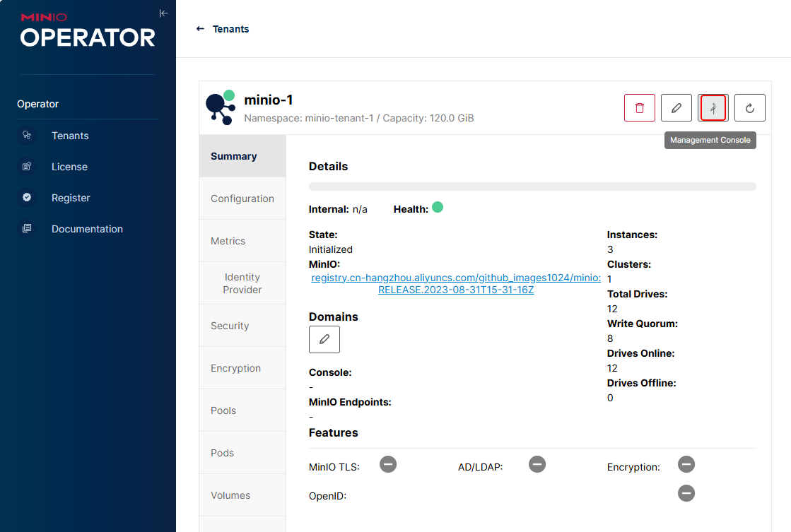Image resolution: width=791 pixels, height=532 pixels.
Task: Open the Summary tab
Action: point(242,156)
